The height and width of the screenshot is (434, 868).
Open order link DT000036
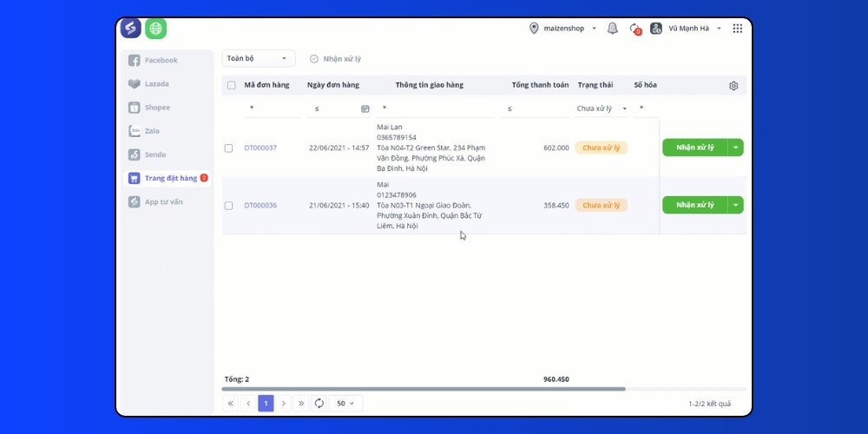[260, 206]
